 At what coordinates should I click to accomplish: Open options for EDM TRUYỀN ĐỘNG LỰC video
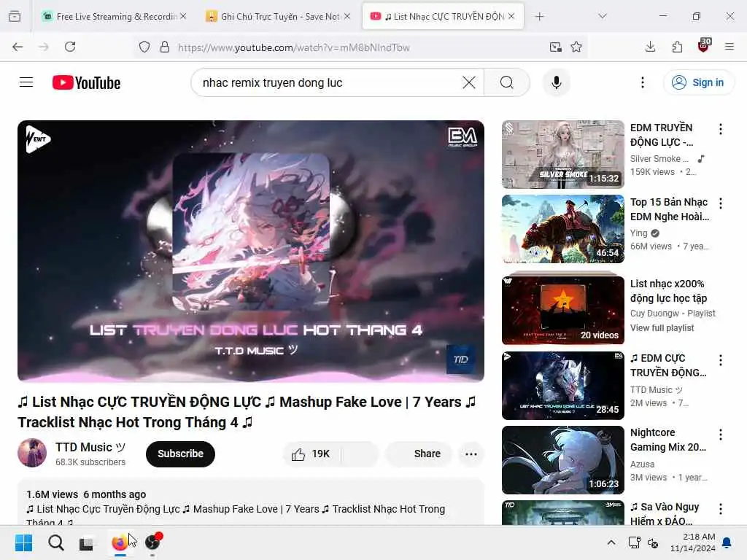720,129
